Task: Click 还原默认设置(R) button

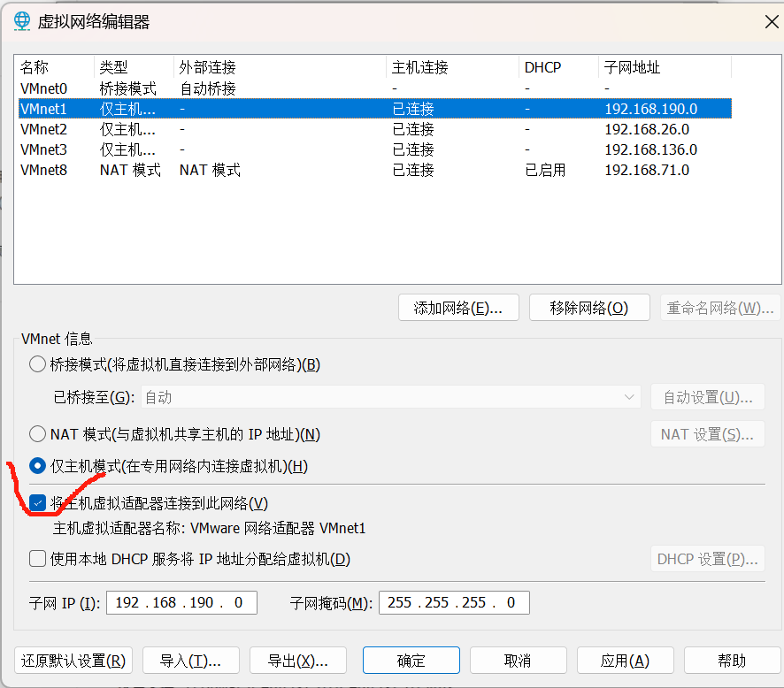Action: [x=73, y=661]
